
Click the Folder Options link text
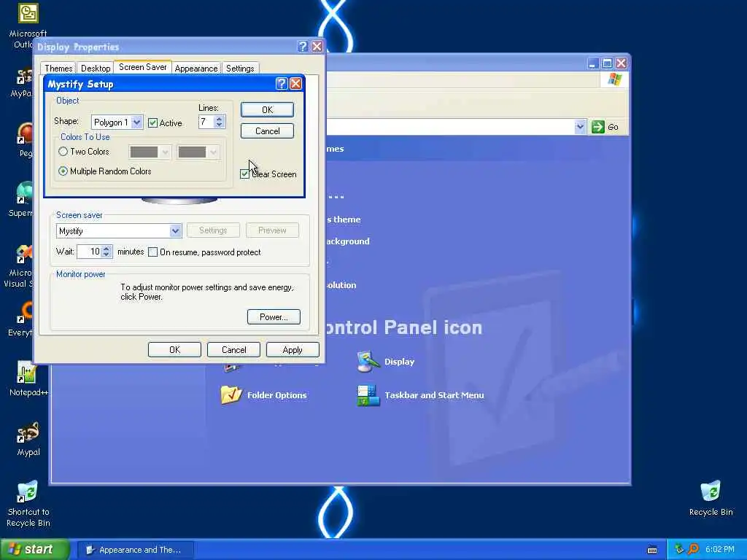pyautogui.click(x=276, y=395)
